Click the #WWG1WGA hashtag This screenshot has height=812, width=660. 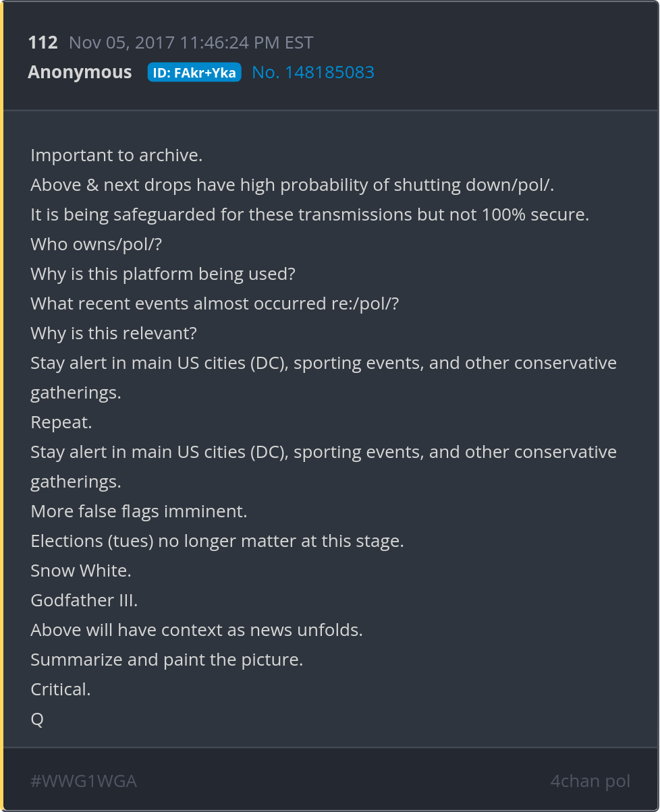(x=84, y=781)
